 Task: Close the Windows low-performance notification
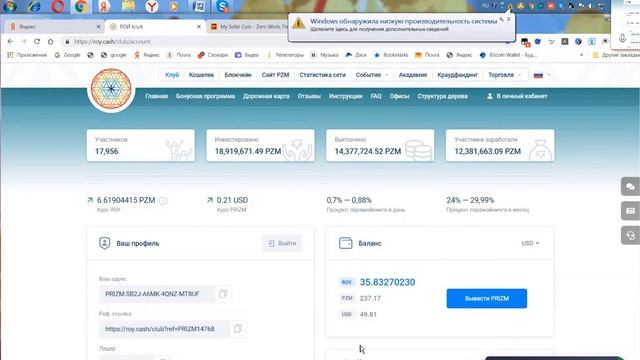tap(509, 19)
